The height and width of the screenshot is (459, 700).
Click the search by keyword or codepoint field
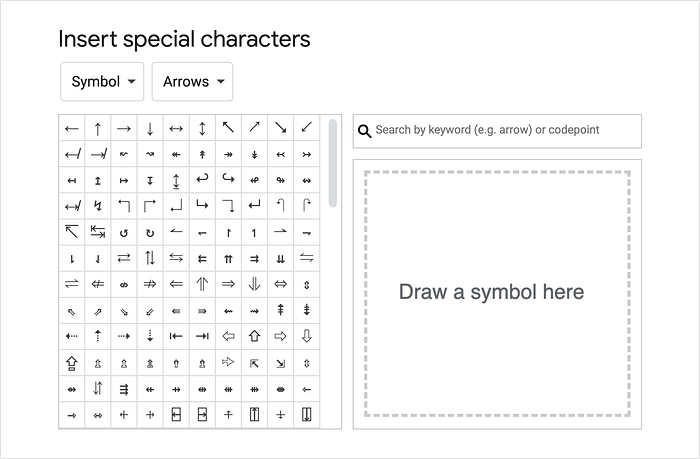pos(497,131)
